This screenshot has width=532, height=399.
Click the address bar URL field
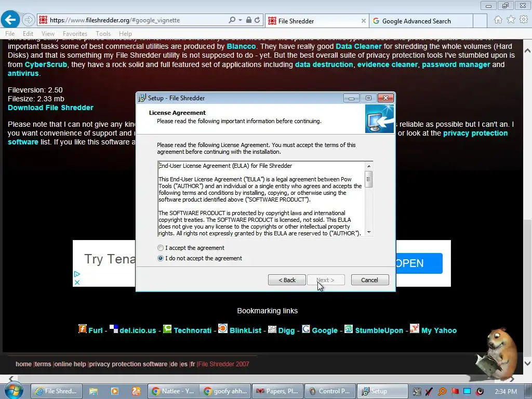click(x=136, y=20)
